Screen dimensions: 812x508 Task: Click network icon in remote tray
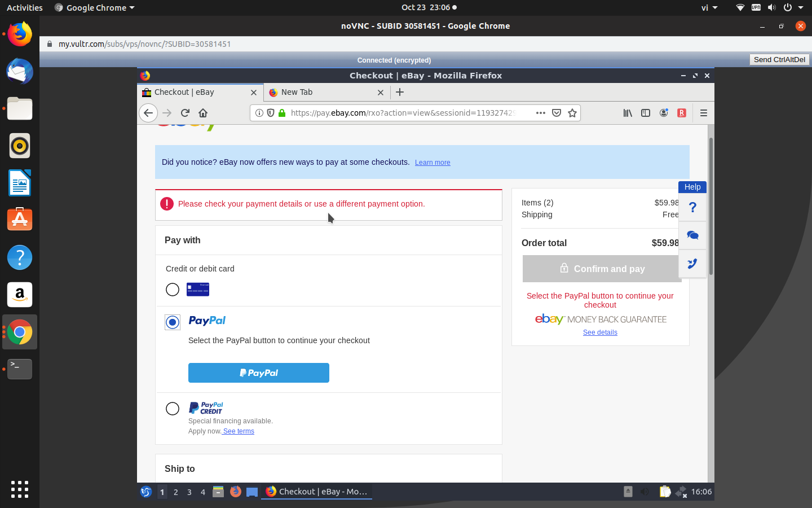point(681,492)
